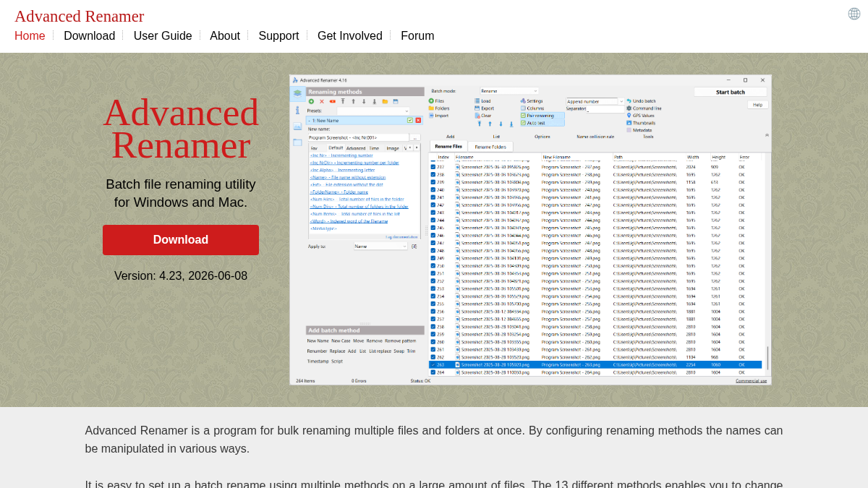Open the Home menu item
Viewport: 868px width, 488px height.
click(x=30, y=36)
